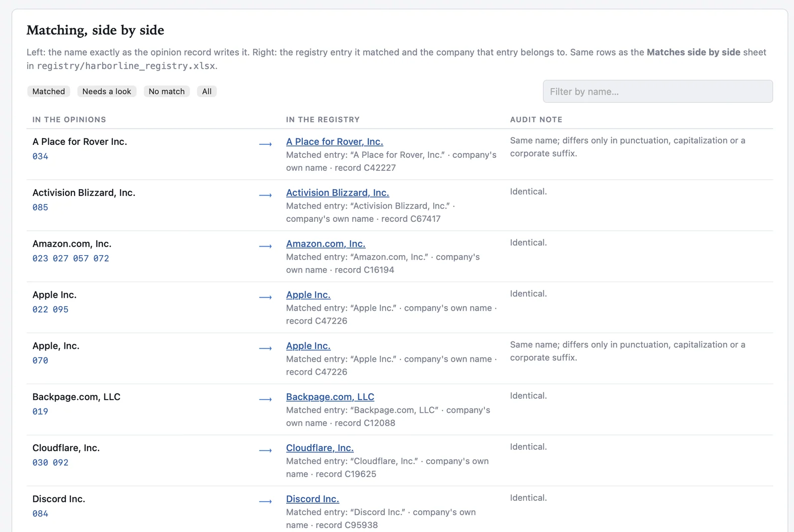The height and width of the screenshot is (532, 794).
Task: Open opinion reference 070
Action: tap(40, 361)
